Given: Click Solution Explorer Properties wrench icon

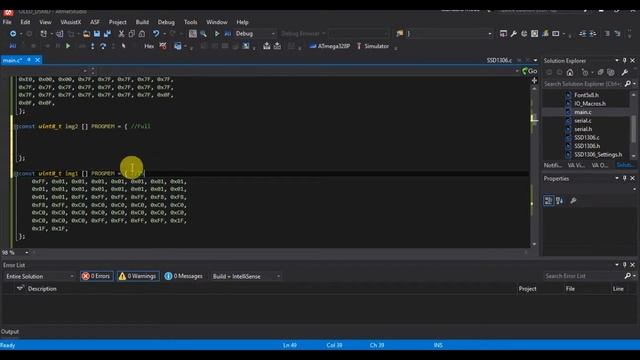Looking at the screenshot, I should coord(625,72).
